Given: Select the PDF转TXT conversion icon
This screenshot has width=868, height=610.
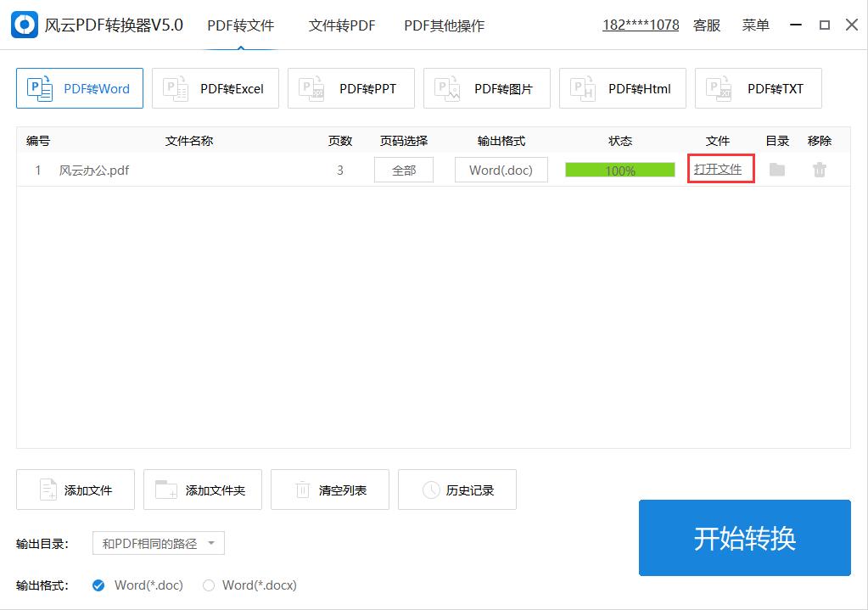Looking at the screenshot, I should [x=758, y=87].
